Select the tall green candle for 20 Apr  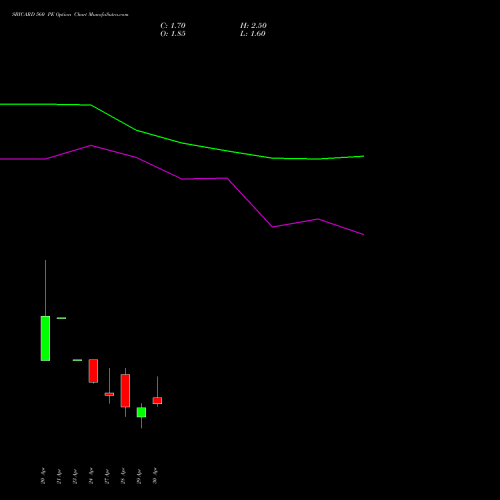pos(45,338)
